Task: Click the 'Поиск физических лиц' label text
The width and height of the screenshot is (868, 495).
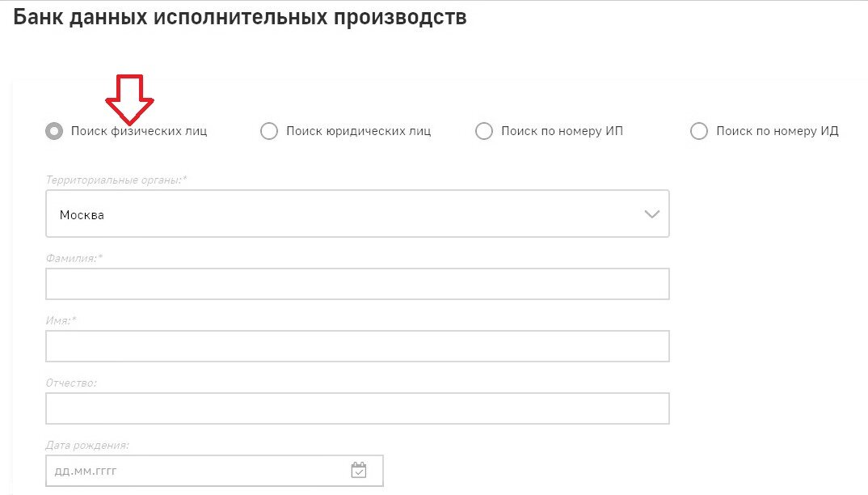Action: pos(139,131)
